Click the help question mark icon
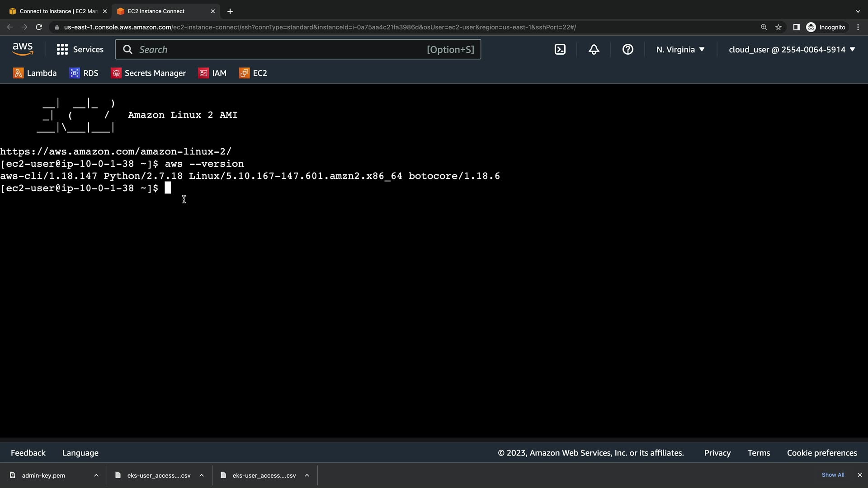Screen dimensions: 868x488 click(627, 50)
